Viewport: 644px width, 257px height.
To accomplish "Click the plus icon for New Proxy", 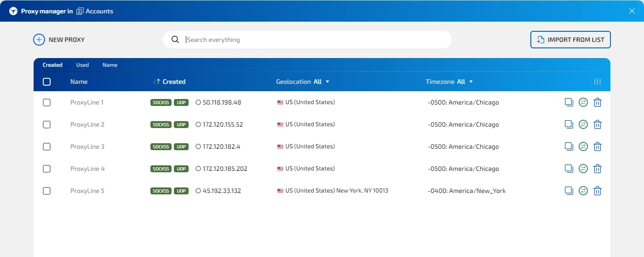I will pos(39,40).
